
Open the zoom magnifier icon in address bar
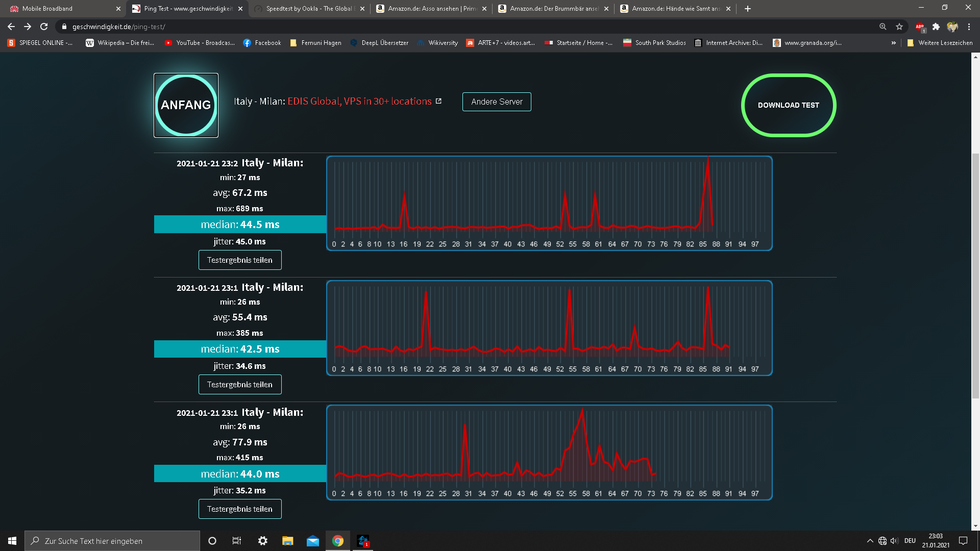pos(883,27)
